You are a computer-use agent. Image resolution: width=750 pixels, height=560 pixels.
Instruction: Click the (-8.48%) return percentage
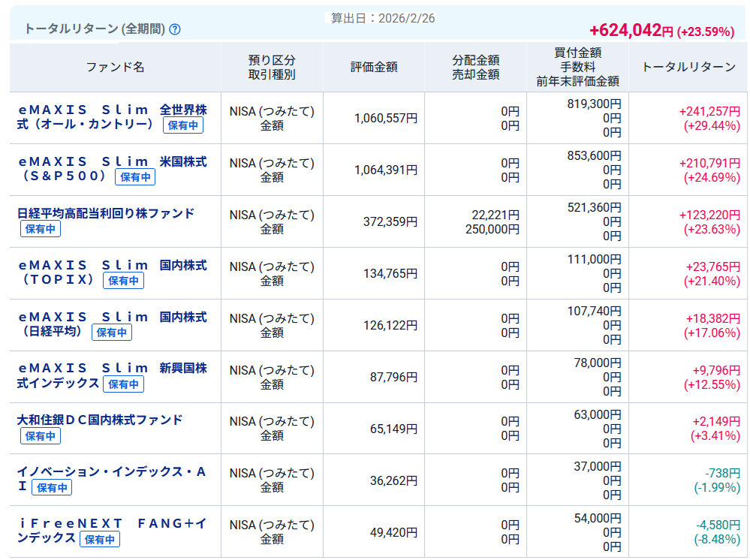tap(717, 540)
